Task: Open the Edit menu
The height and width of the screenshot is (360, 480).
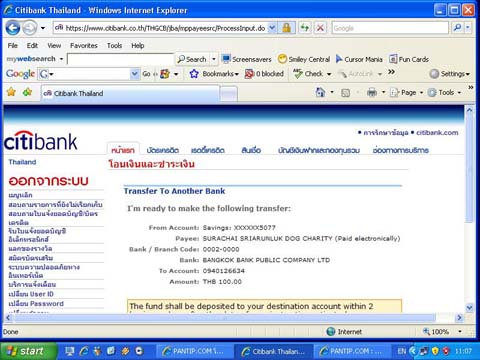Action: pos(32,45)
